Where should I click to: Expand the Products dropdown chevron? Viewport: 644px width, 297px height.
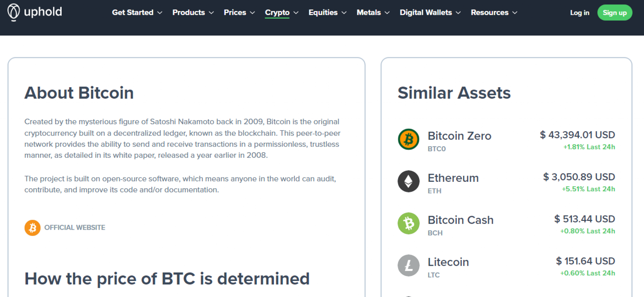tap(211, 13)
